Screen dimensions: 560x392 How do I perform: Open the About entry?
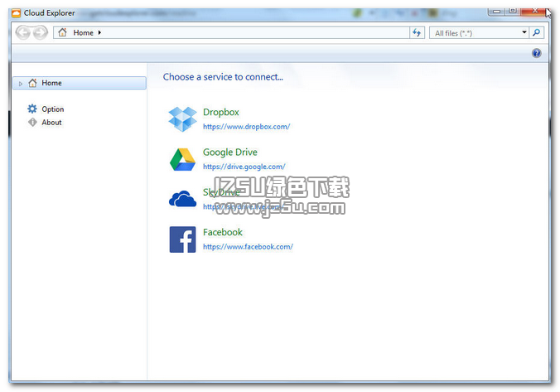[x=52, y=122]
